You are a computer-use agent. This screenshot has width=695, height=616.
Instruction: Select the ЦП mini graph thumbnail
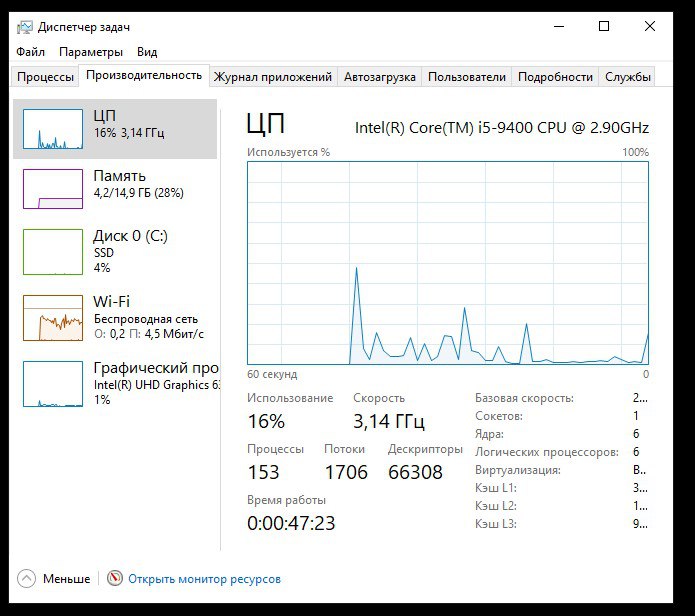53,129
